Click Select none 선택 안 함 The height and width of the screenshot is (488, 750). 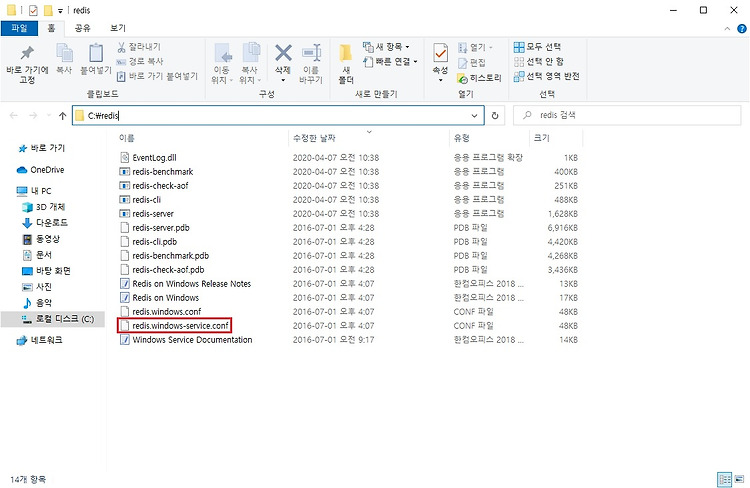539,61
